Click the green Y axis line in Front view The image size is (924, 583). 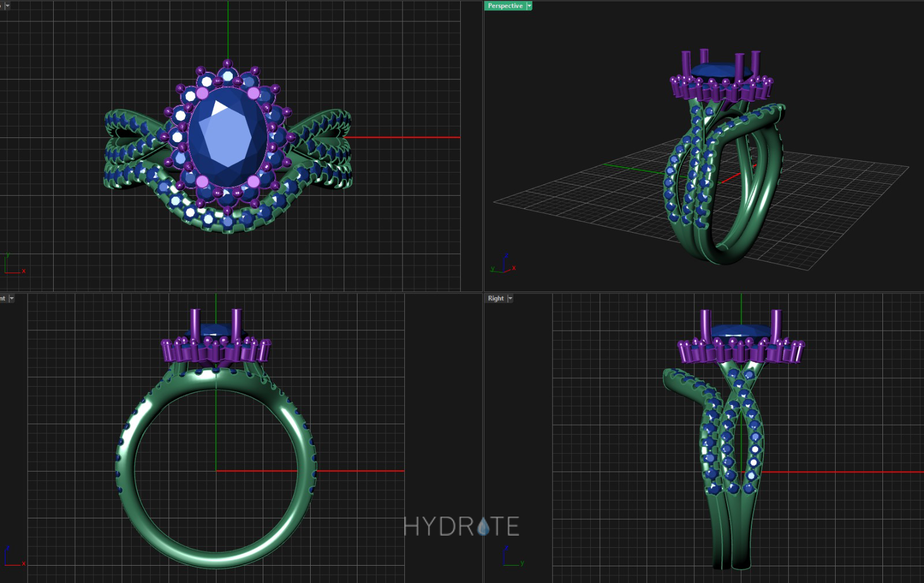coord(216,427)
